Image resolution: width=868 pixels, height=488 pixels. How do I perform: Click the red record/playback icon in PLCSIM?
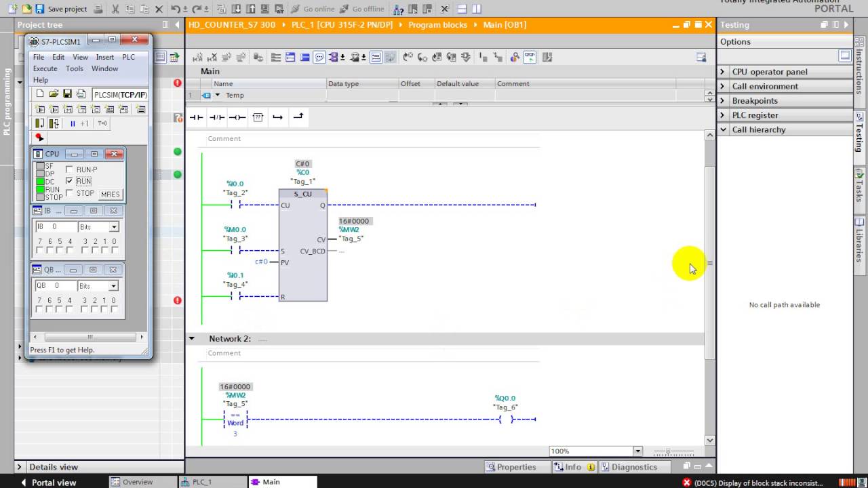click(39, 137)
